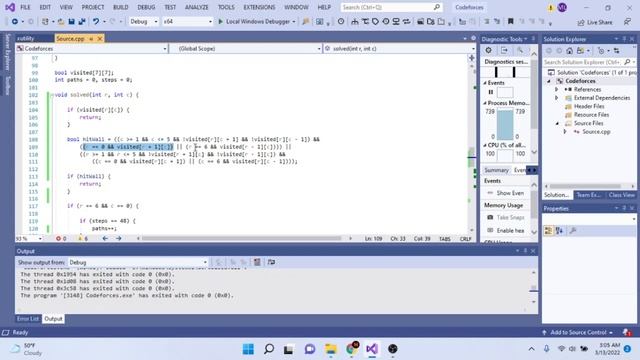Open the DEBUG menu

coord(146,7)
